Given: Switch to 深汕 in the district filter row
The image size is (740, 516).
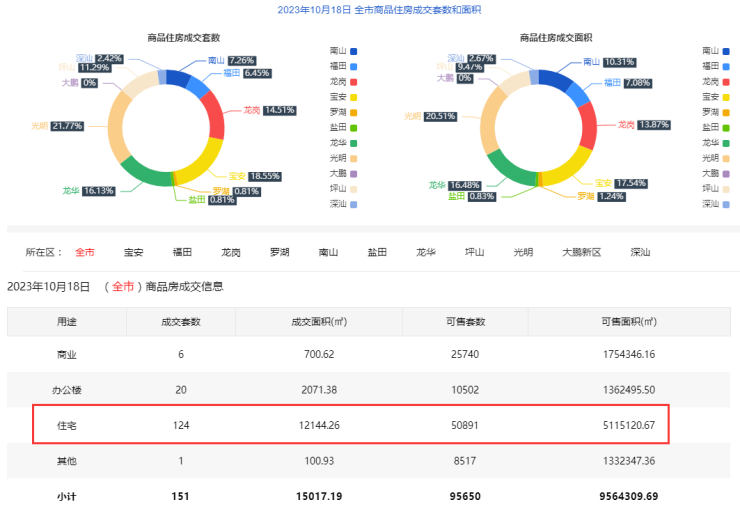Looking at the screenshot, I should tap(639, 253).
